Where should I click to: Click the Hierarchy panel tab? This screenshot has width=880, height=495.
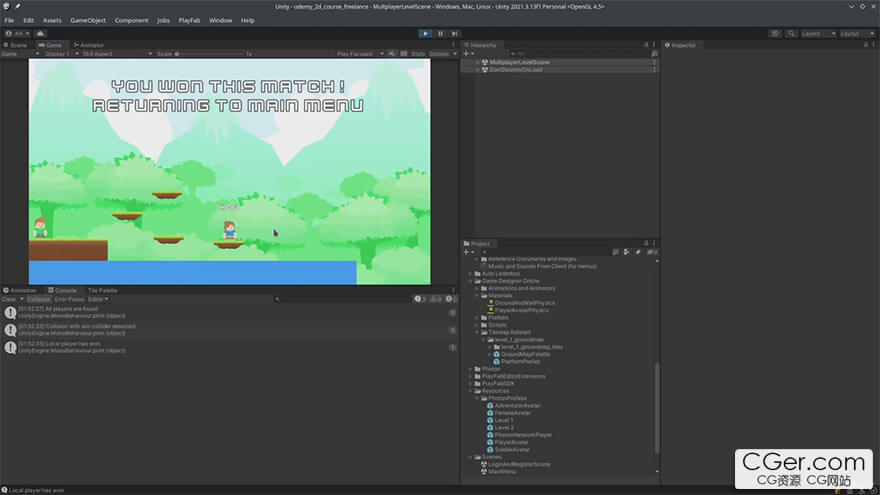480,45
